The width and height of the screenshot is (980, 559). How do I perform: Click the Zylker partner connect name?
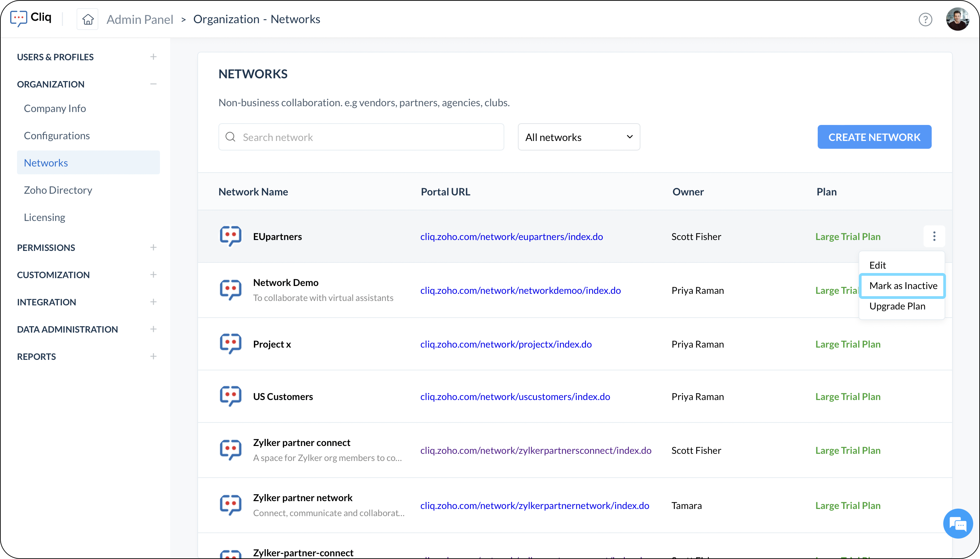(x=301, y=443)
